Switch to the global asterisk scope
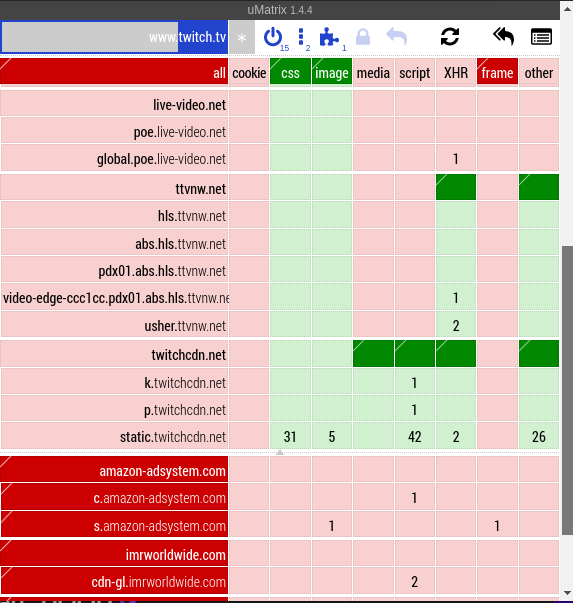This screenshot has width=573, height=603. click(x=242, y=38)
